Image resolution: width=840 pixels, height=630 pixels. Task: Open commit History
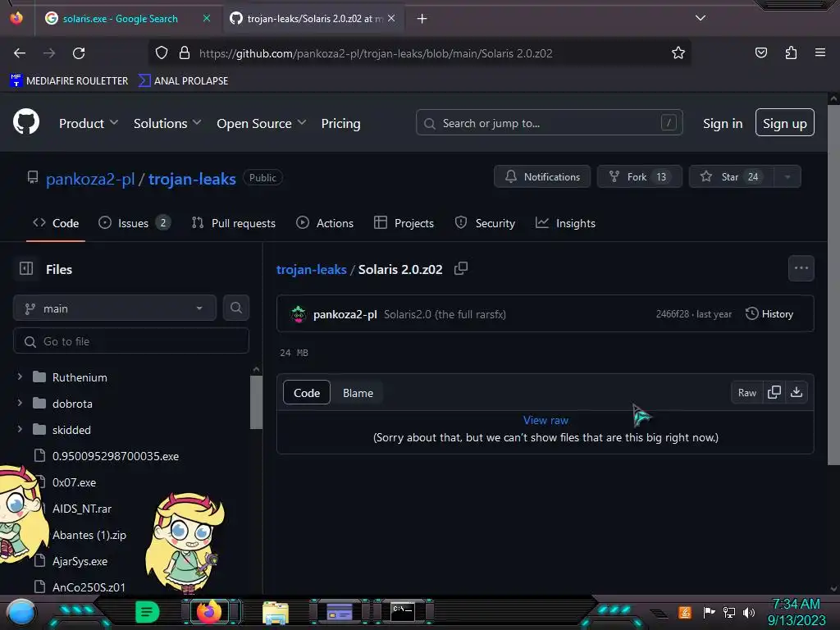pos(769,314)
